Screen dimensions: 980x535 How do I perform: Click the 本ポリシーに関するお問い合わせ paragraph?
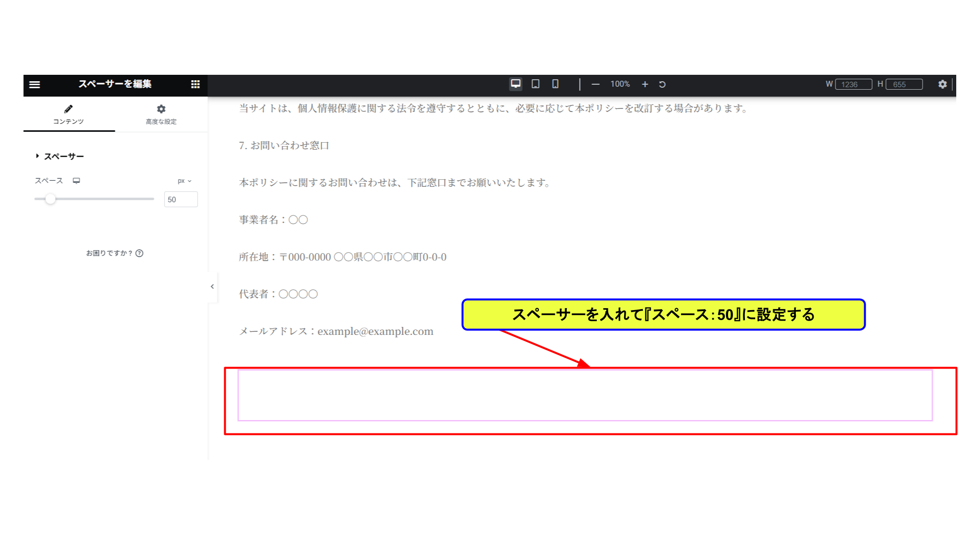[395, 183]
